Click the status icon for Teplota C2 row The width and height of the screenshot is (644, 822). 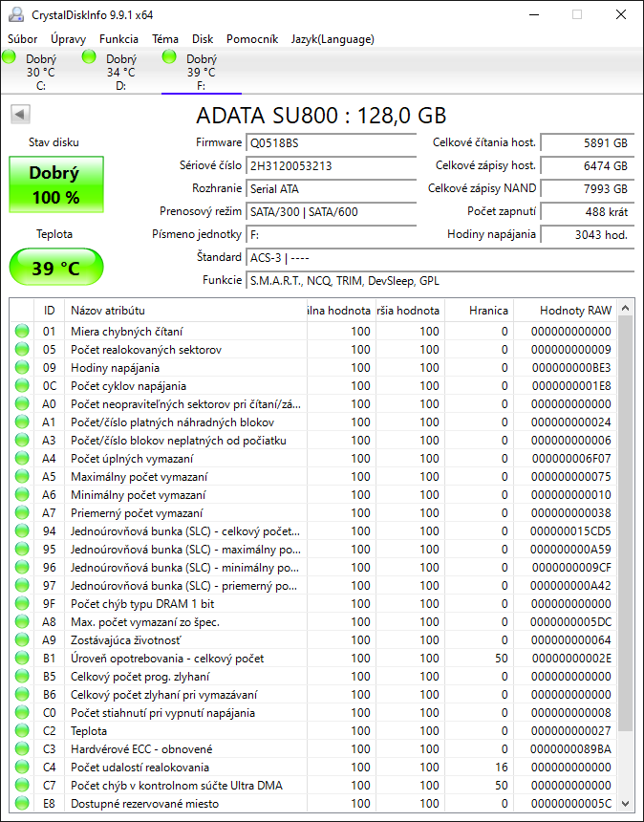click(22, 731)
